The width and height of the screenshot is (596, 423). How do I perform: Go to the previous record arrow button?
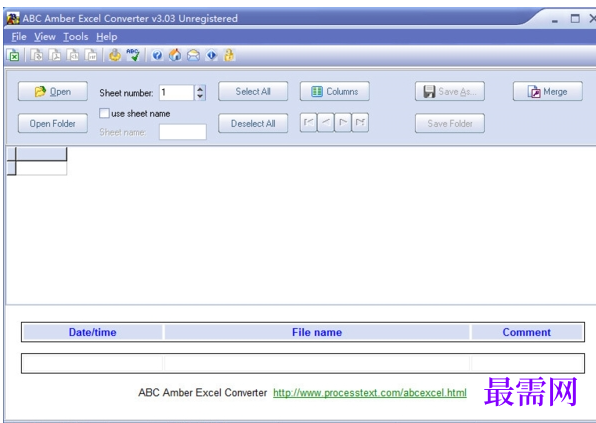pos(325,122)
